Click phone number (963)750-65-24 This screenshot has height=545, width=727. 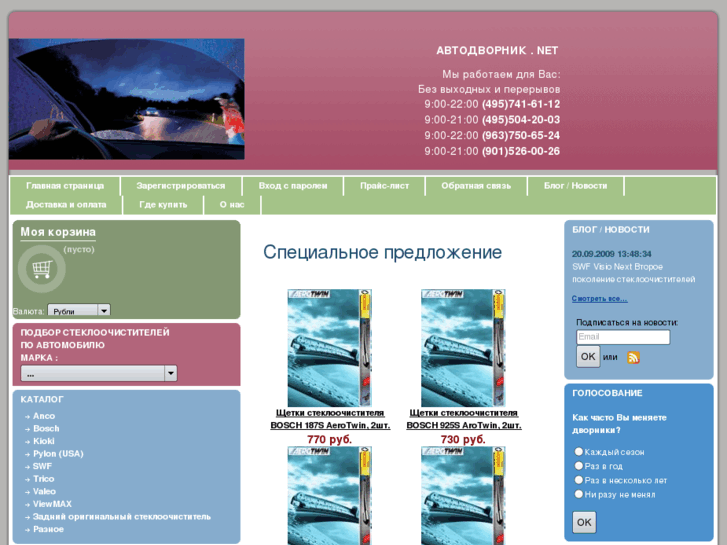(x=521, y=135)
